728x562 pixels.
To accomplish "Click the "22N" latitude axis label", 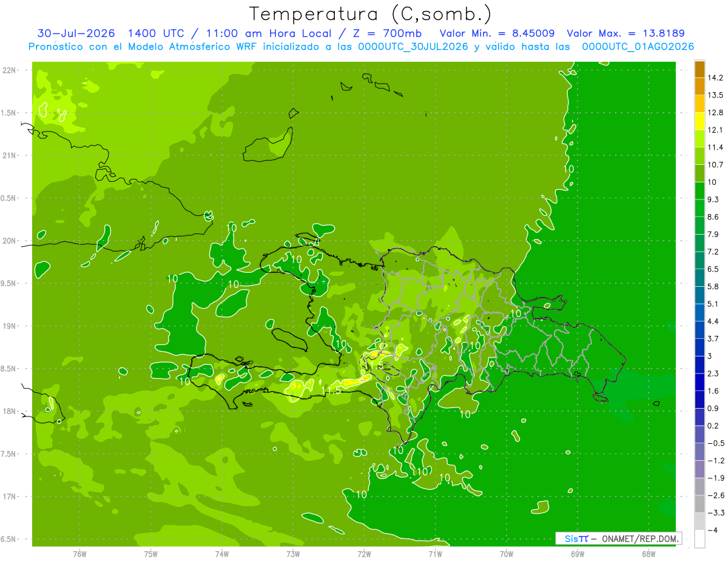I will (10, 70).
